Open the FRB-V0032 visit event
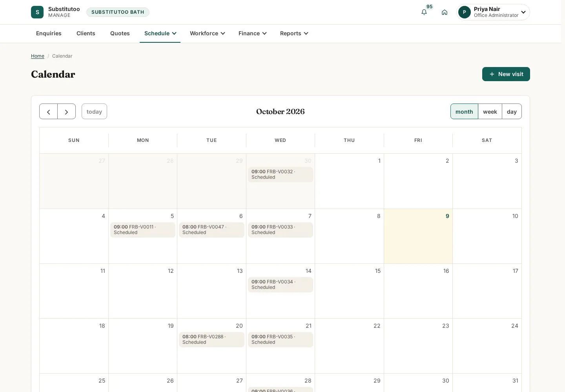This screenshot has width=565, height=392. [x=281, y=174]
